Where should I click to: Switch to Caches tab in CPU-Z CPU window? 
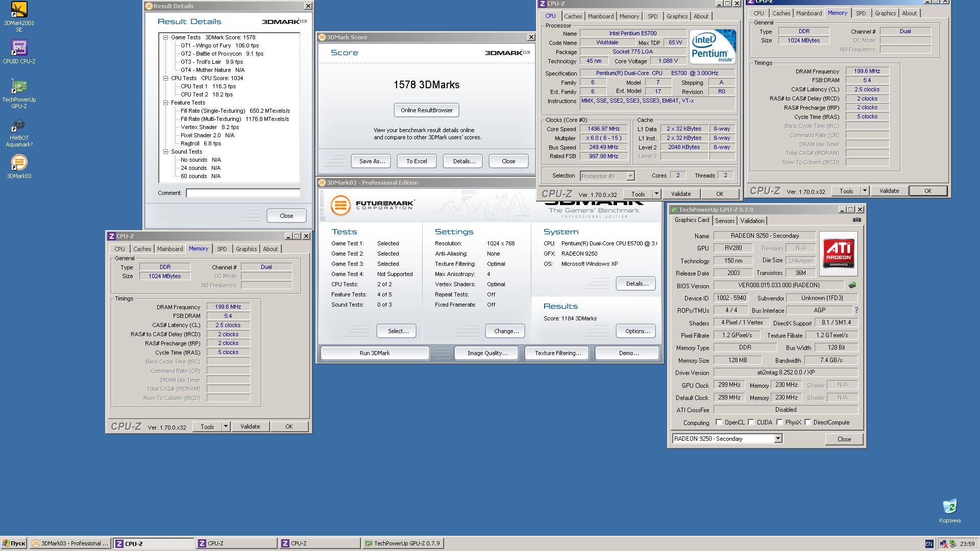[x=573, y=16]
